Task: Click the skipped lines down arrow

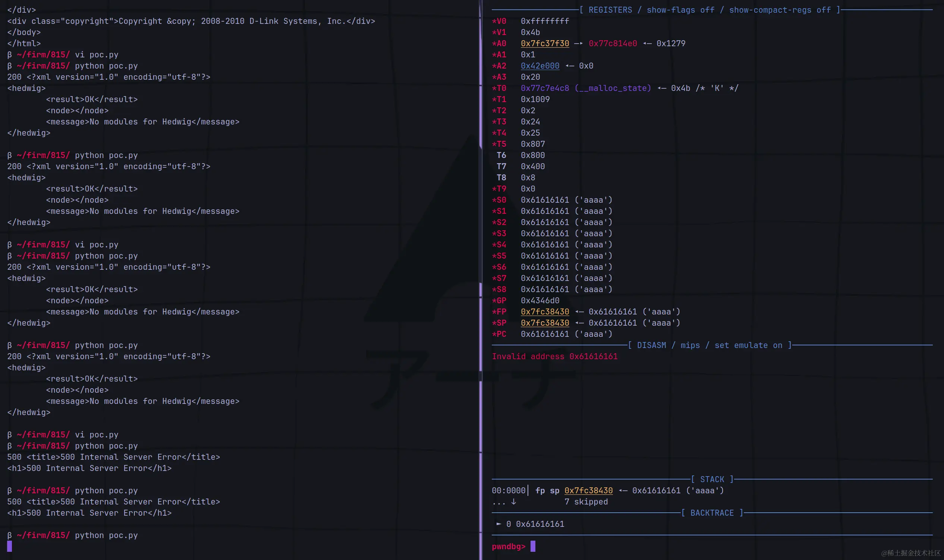Action: (513, 502)
